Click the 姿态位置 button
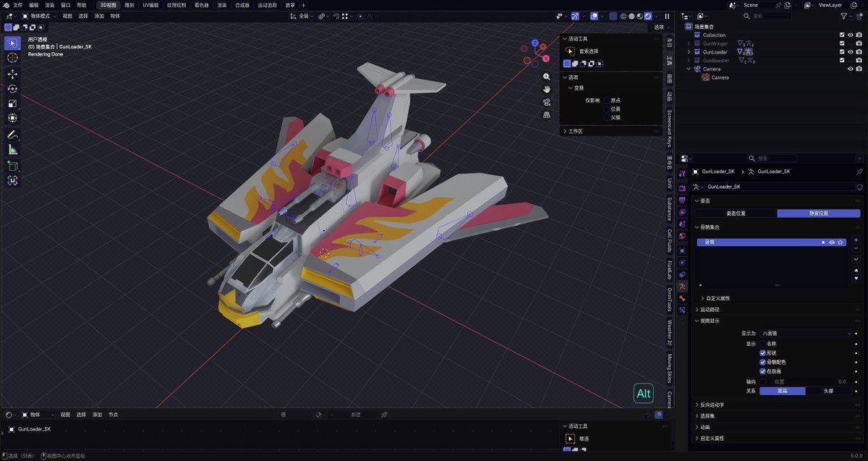The width and height of the screenshot is (868, 461). click(x=736, y=213)
